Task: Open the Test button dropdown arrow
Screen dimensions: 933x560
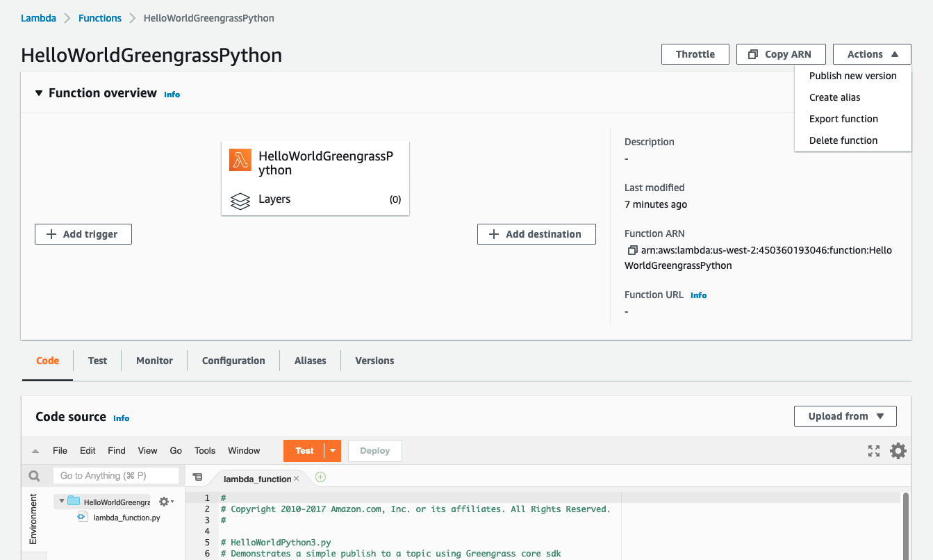Action: [333, 451]
